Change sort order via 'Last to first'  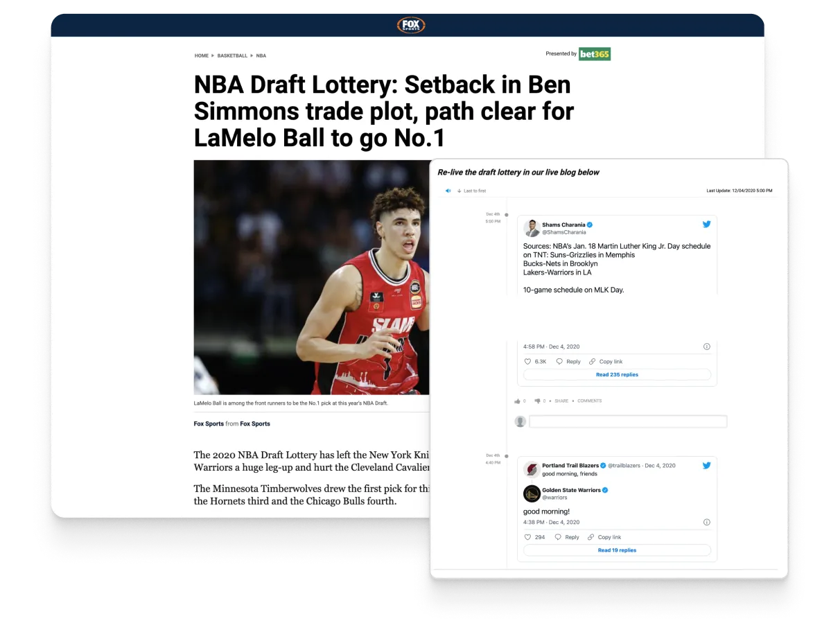(x=472, y=191)
